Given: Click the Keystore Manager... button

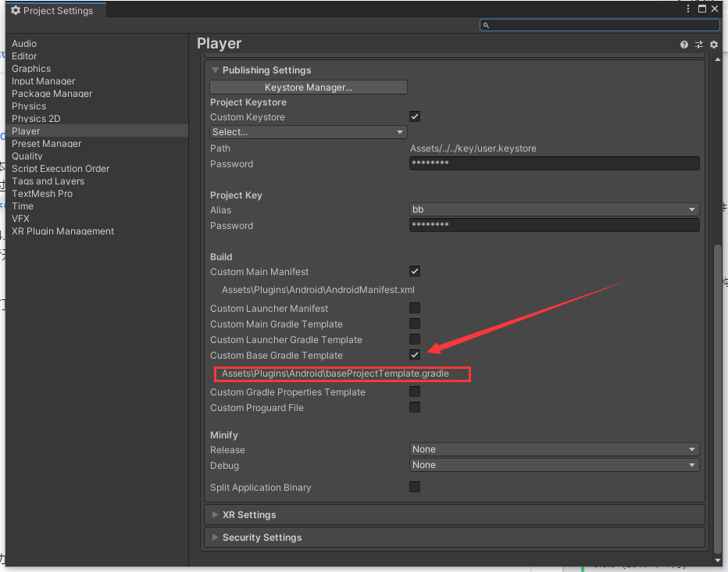Looking at the screenshot, I should 309,88.
